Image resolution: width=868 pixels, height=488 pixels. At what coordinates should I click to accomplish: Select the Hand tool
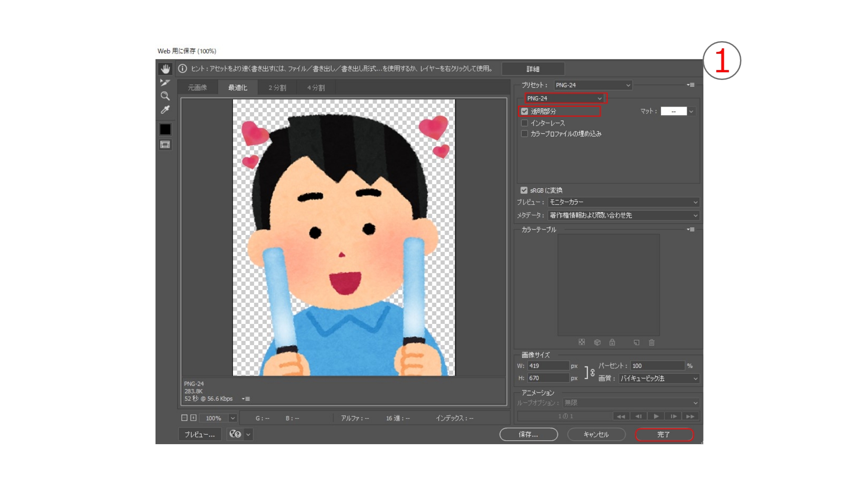click(x=165, y=69)
